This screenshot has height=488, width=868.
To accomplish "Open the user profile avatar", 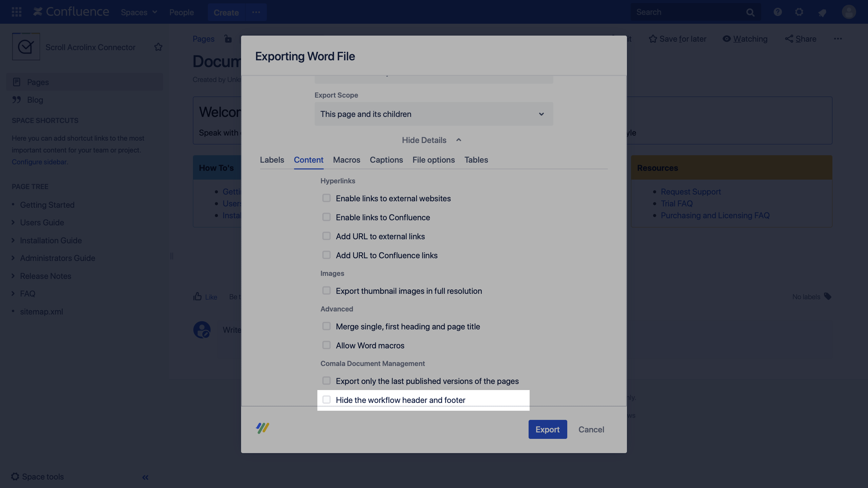I will [849, 12].
